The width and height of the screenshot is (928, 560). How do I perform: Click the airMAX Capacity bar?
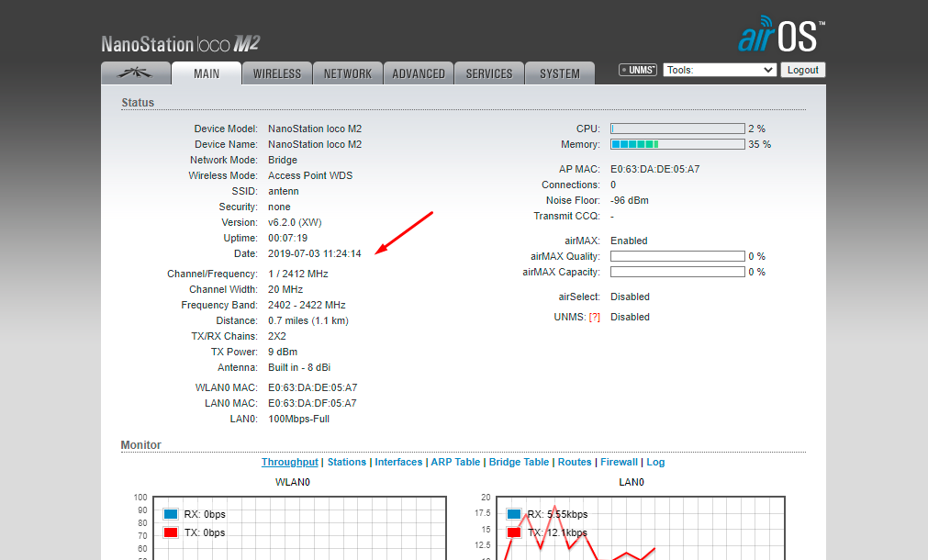(677, 272)
